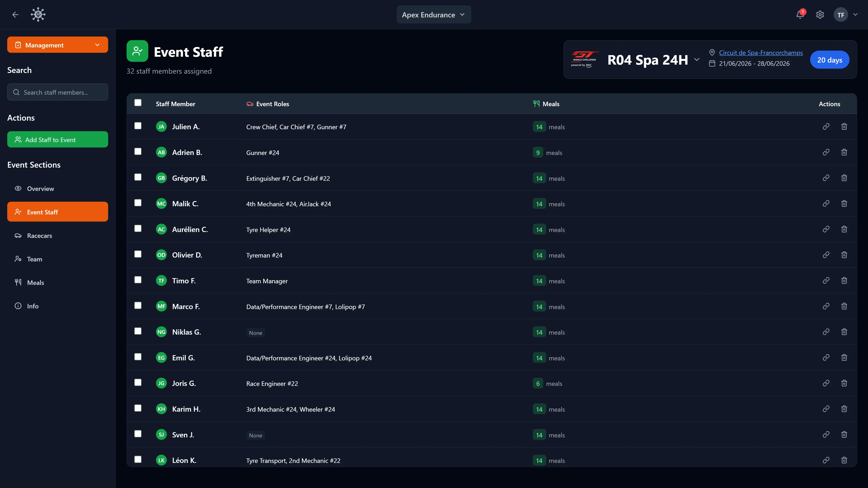Open the Racecars section
Screen dimensions: 868x488
click(x=58, y=235)
